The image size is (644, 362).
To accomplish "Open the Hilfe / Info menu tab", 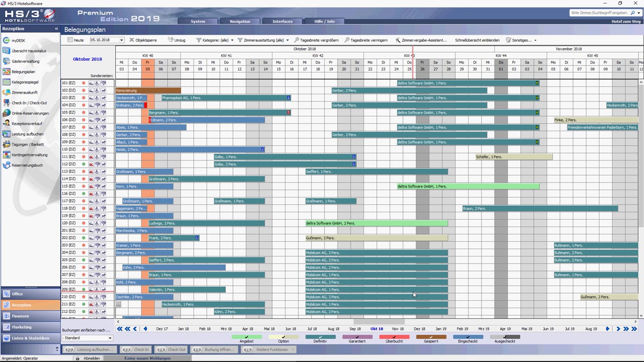I will point(325,21).
